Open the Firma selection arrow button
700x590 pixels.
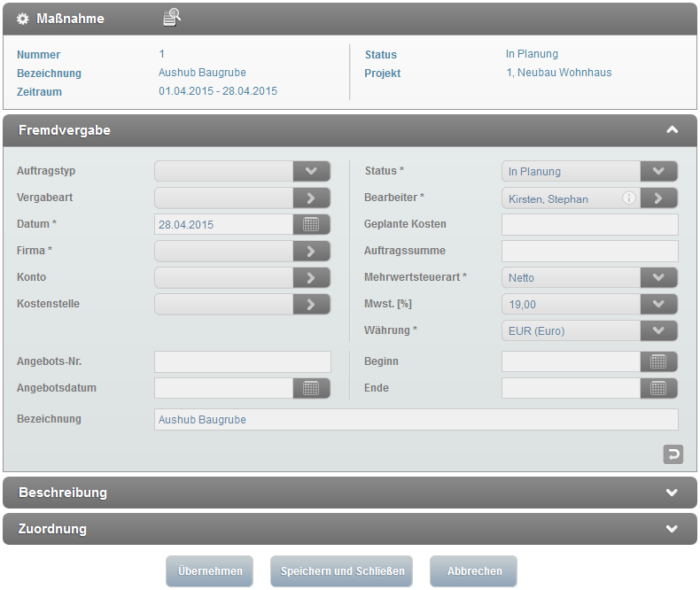click(311, 252)
